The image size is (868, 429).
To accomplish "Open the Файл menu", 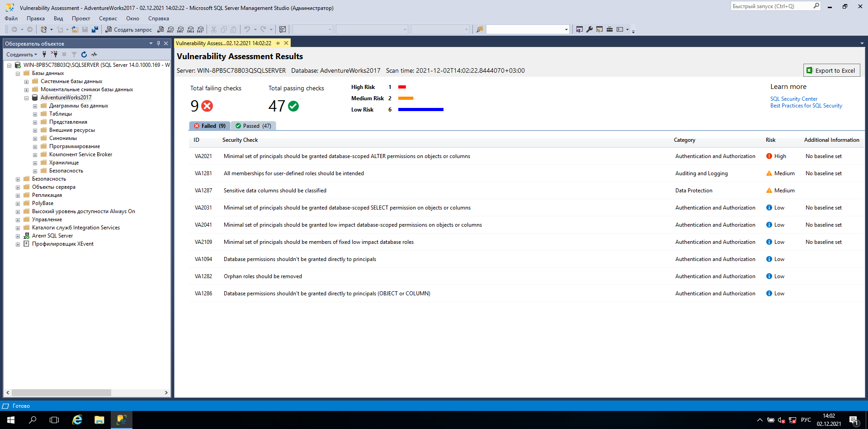I will pos(11,19).
